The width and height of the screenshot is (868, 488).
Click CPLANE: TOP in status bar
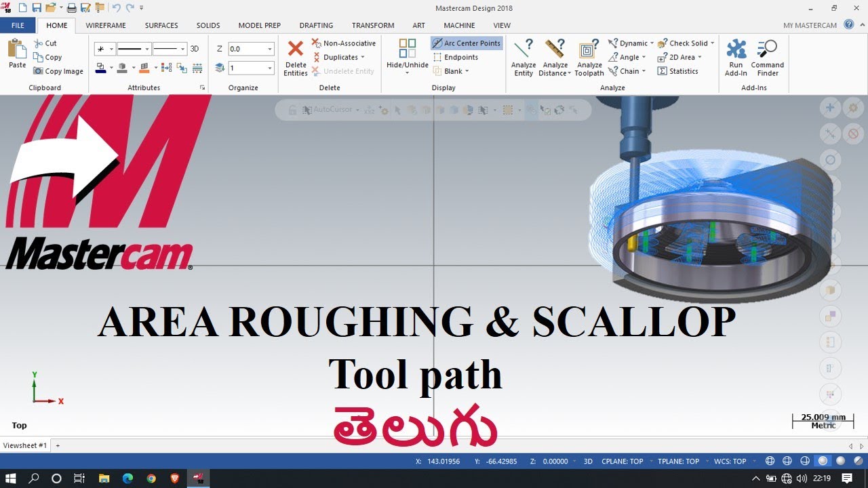click(623, 461)
